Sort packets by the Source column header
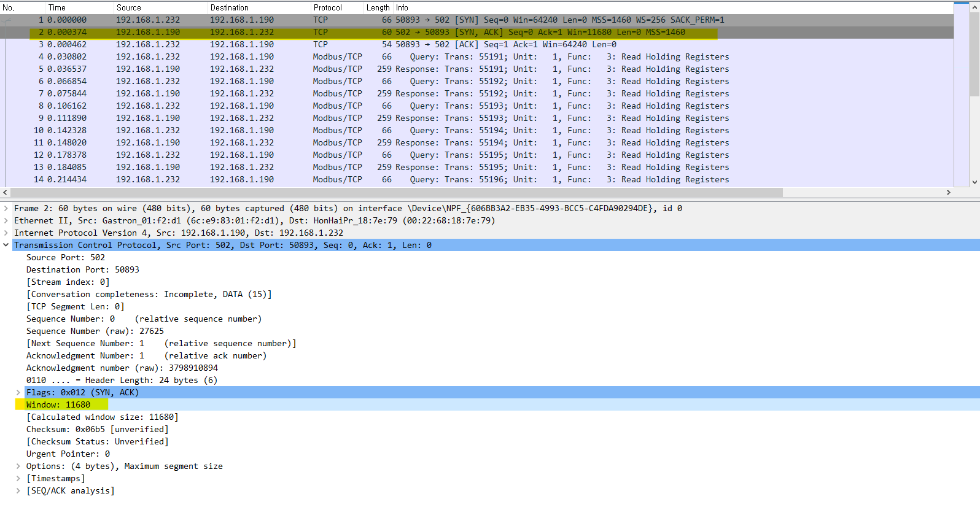Image resolution: width=980 pixels, height=507 pixels. pyautogui.click(x=161, y=7)
